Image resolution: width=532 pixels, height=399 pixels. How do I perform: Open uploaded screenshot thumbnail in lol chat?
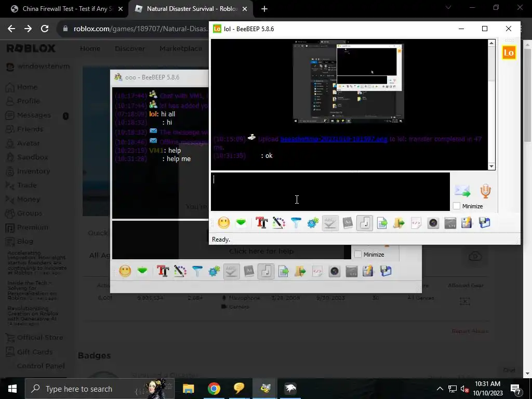[349, 82]
